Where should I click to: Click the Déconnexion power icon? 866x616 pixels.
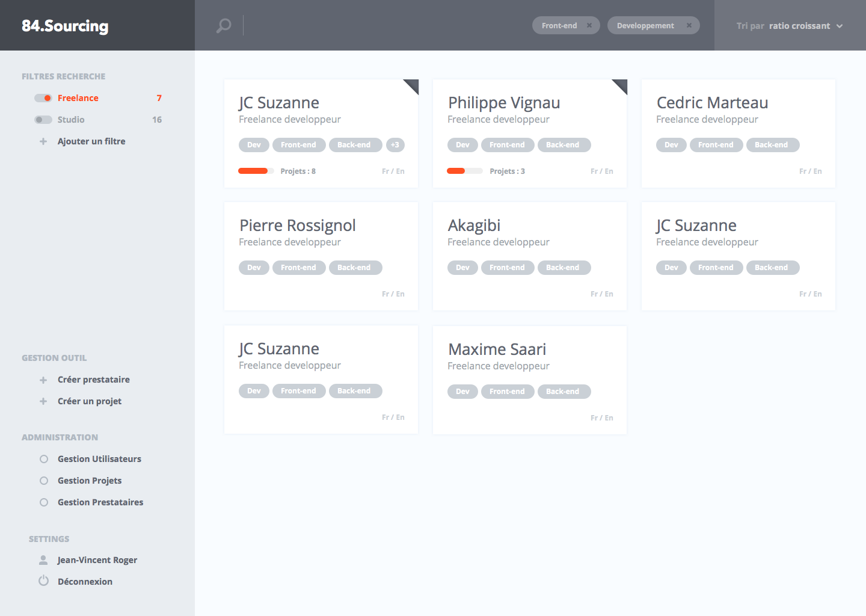pyautogui.click(x=43, y=581)
